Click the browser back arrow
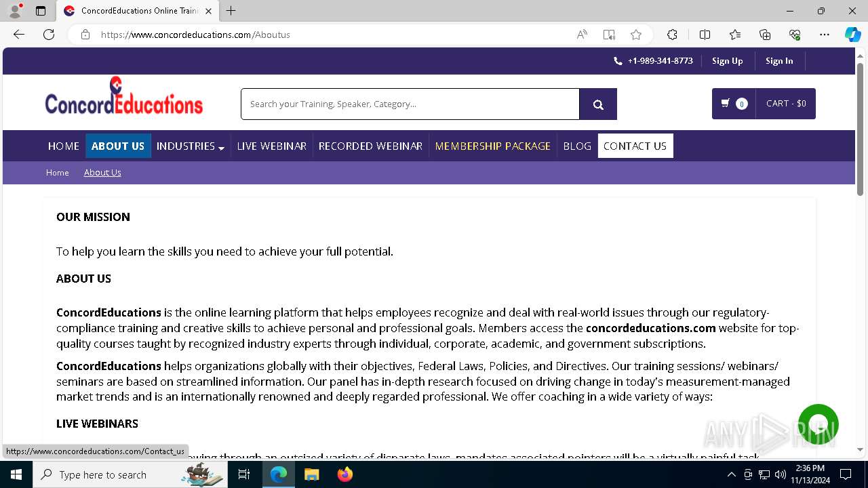Viewport: 868px width, 488px height. 19,35
